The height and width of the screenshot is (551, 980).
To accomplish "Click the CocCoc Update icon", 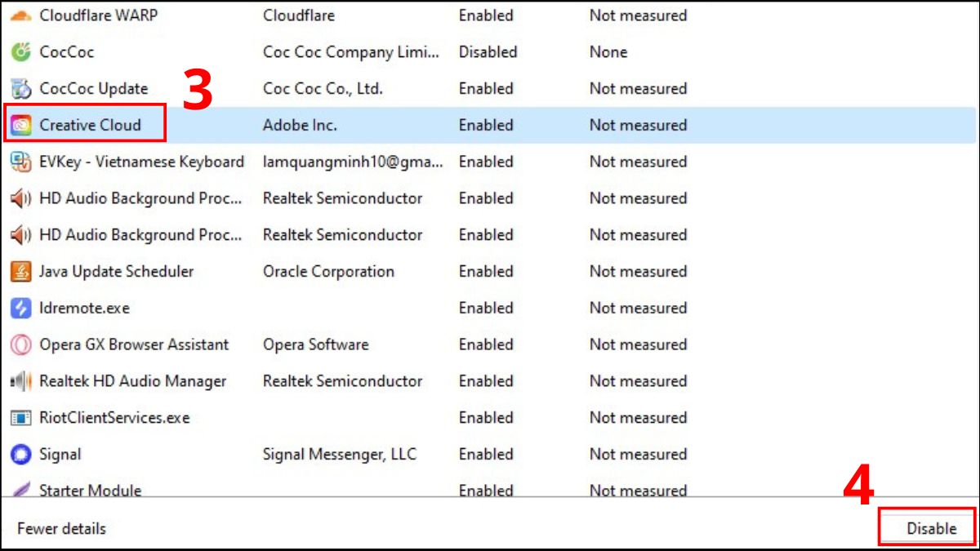I will (20, 89).
